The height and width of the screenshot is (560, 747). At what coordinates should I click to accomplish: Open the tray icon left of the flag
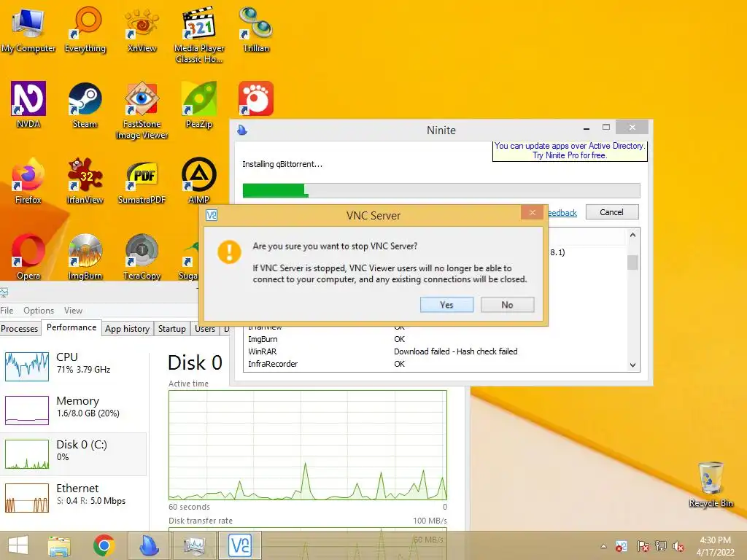point(622,546)
